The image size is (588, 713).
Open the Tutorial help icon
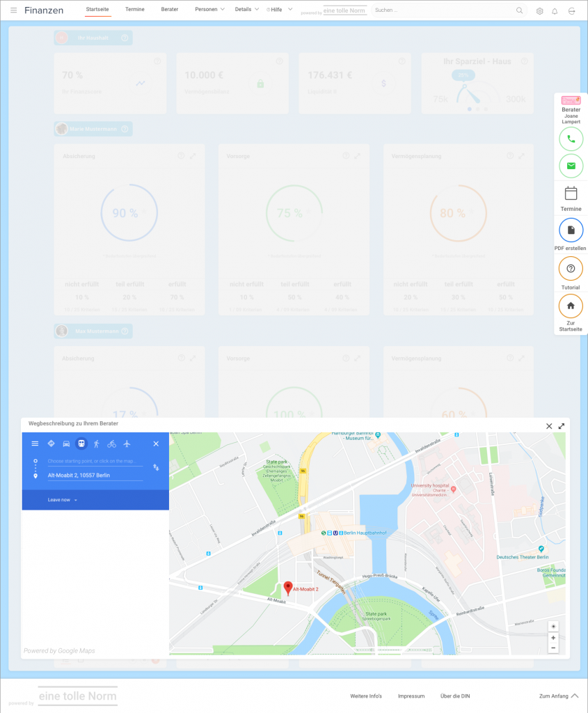(571, 269)
